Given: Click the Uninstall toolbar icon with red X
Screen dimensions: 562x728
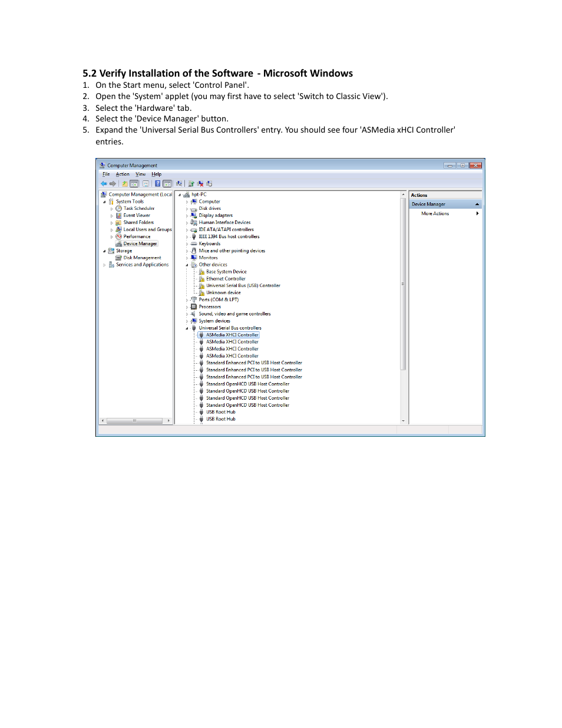Looking at the screenshot, I should (x=200, y=183).
